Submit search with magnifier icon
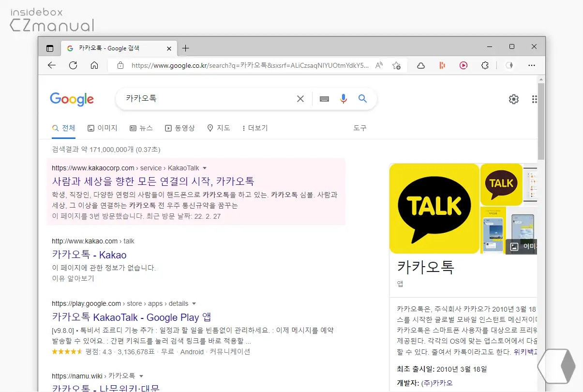Image resolution: width=583 pixels, height=392 pixels. point(362,99)
